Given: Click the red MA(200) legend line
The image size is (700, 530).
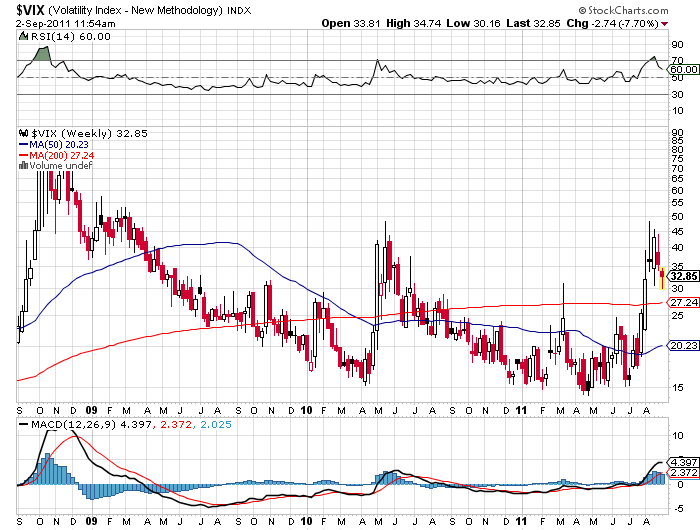Looking at the screenshot, I should [23, 155].
